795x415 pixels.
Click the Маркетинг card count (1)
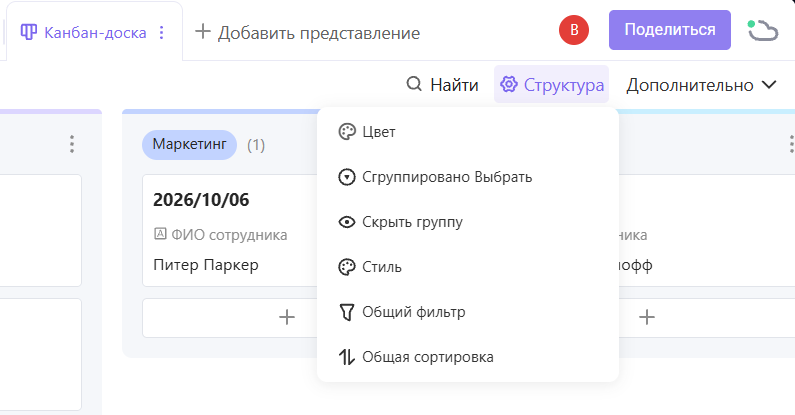pyautogui.click(x=256, y=145)
